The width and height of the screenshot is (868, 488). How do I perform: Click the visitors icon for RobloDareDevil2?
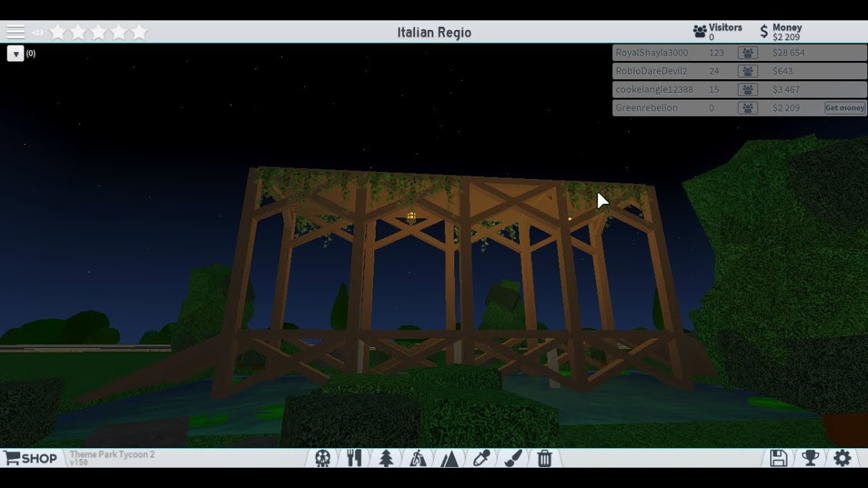[747, 71]
